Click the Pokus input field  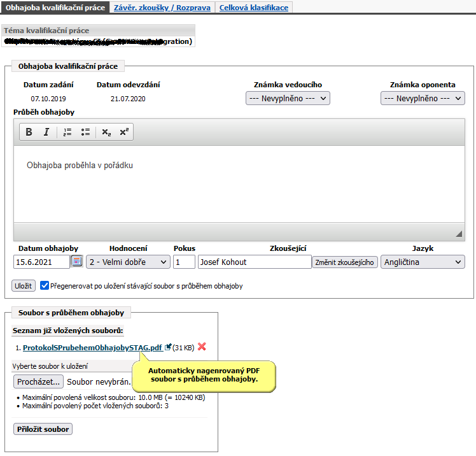tap(184, 262)
